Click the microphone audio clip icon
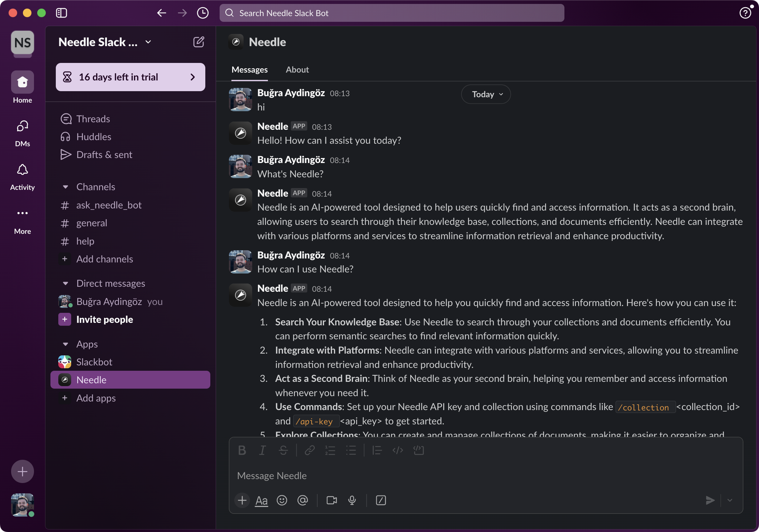This screenshot has width=759, height=532. [x=352, y=500]
